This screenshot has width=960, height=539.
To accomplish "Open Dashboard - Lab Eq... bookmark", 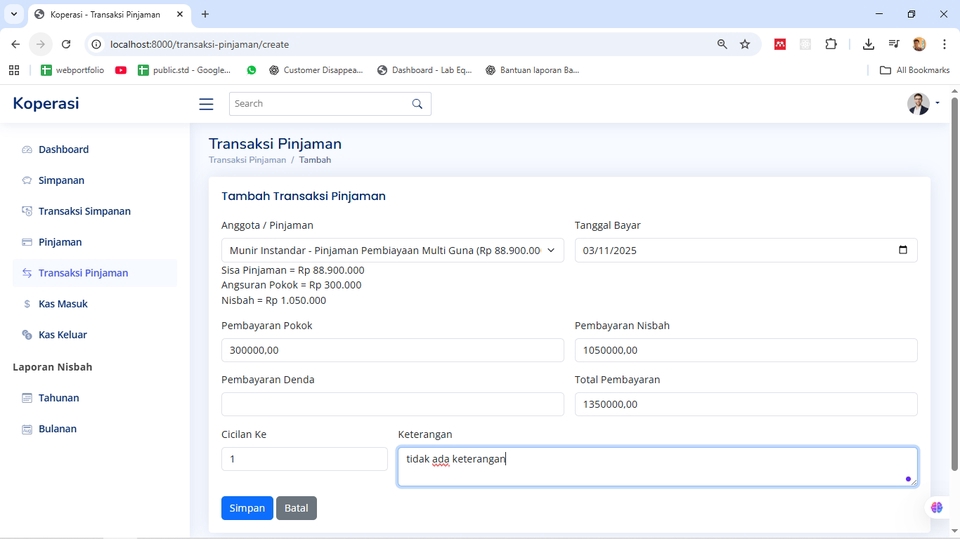I will click(x=424, y=70).
